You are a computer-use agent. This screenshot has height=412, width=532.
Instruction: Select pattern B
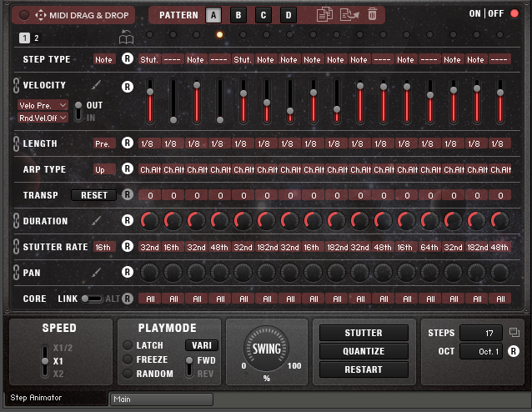pyautogui.click(x=238, y=15)
